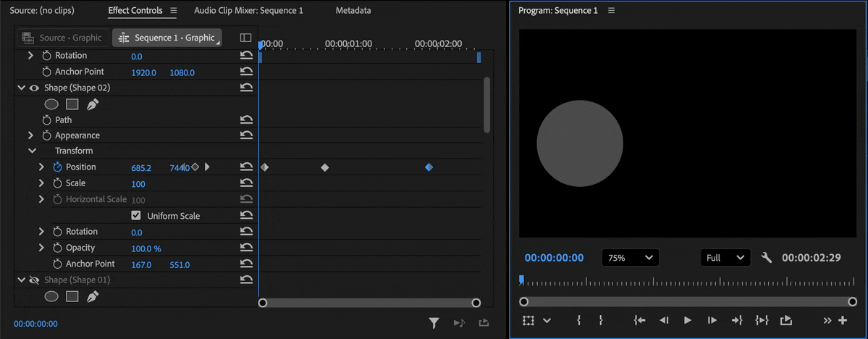Export frame from Program monitor
This screenshot has height=339, width=868.
pos(785,320)
